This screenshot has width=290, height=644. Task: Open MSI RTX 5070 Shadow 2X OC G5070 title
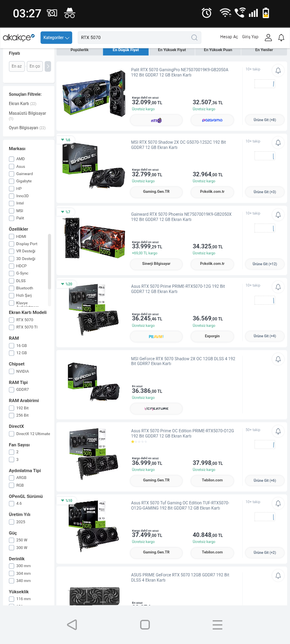pos(178,144)
